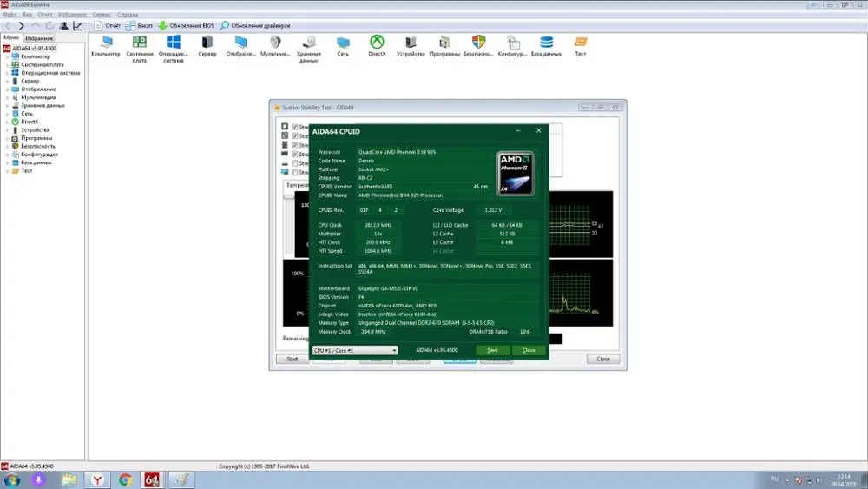Viewport: 868px width, 489px height.
Task: Click the Обновления BIOS green arrow
Action: (x=162, y=26)
